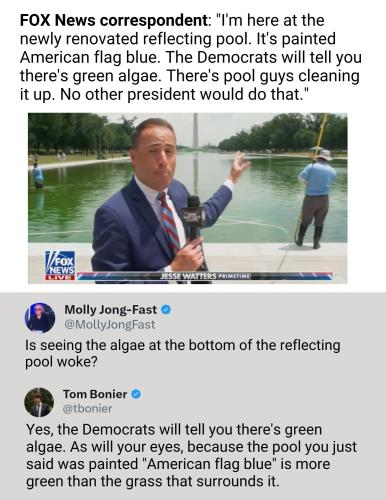Screen dimensions: 386x500
Task: Open the @MollyJongFast handle
Action: point(110,324)
